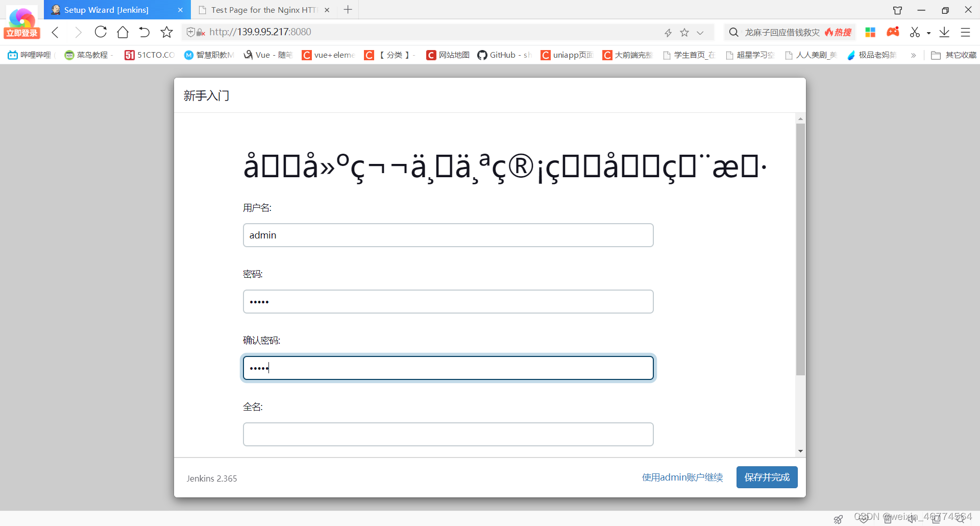Go back with the browser back arrow
The width and height of the screenshot is (980, 526).
(55, 32)
